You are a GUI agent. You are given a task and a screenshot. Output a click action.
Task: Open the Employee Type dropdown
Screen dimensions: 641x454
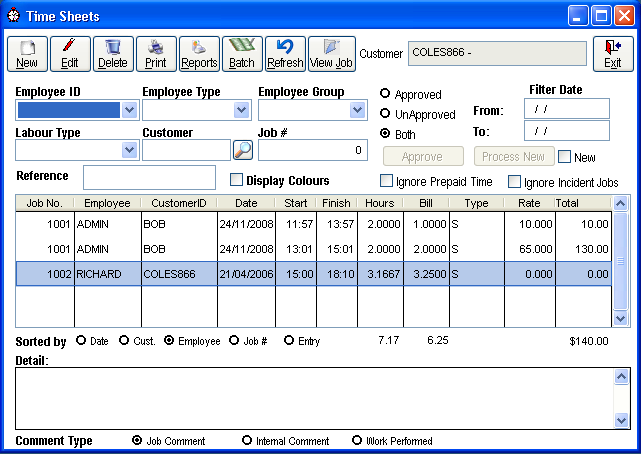(x=240, y=110)
